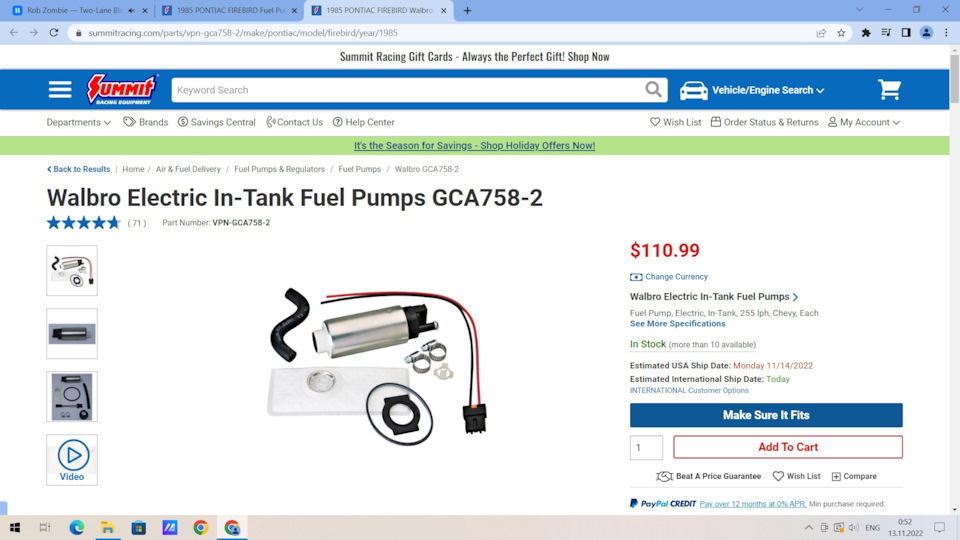This screenshot has width=960, height=540.
Task: Mute the Rob Zombie tab audio
Action: (x=132, y=10)
